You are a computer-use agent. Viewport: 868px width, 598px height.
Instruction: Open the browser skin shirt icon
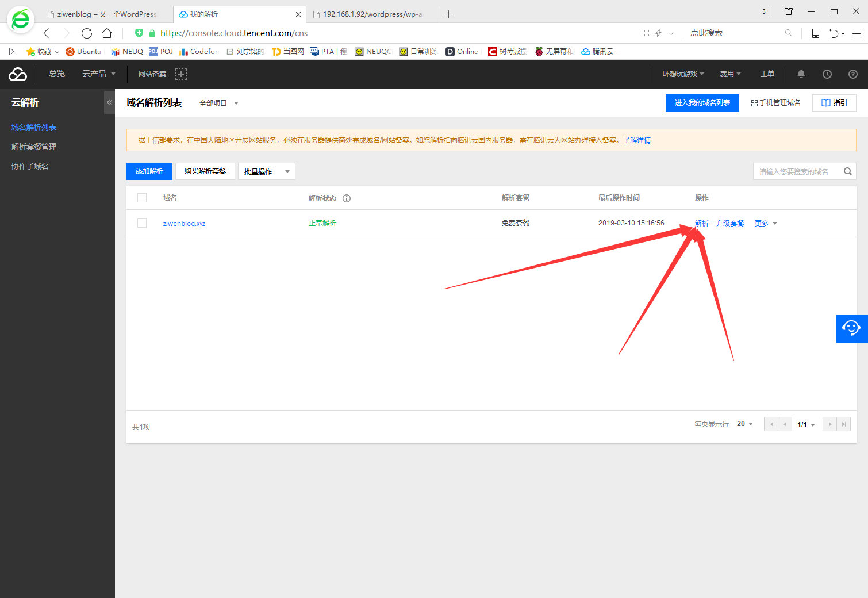click(789, 11)
